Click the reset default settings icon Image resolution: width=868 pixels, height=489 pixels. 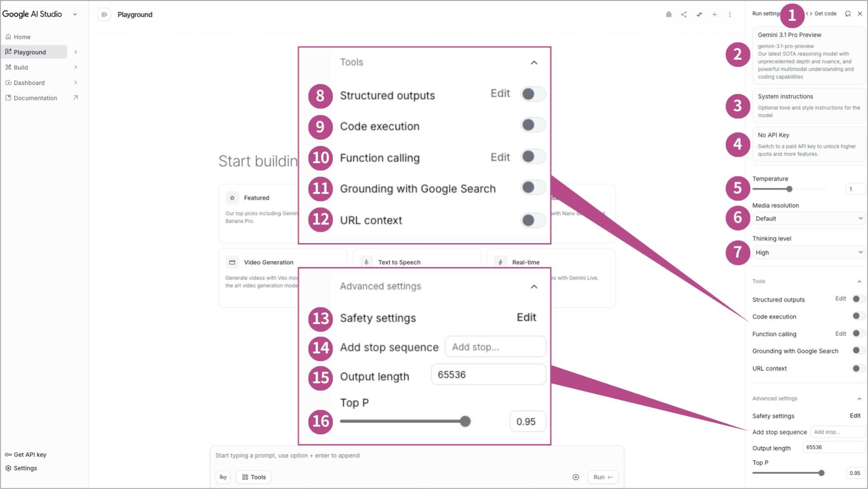click(848, 14)
